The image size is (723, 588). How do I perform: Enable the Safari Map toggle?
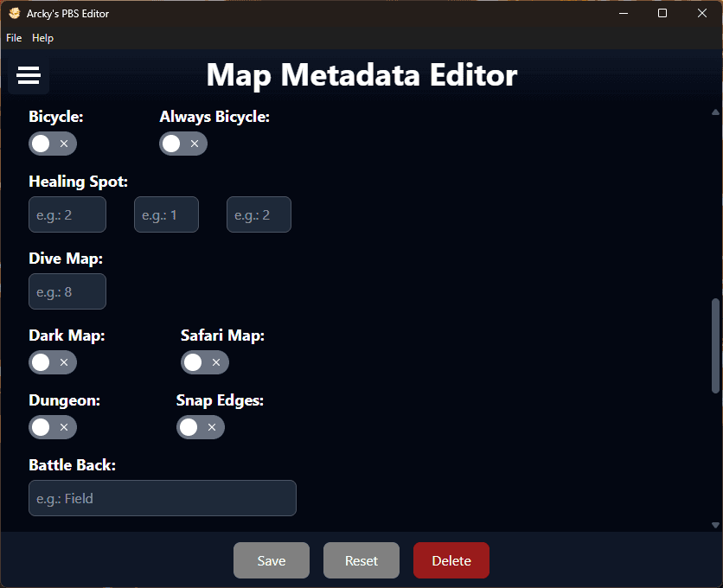[x=205, y=362]
